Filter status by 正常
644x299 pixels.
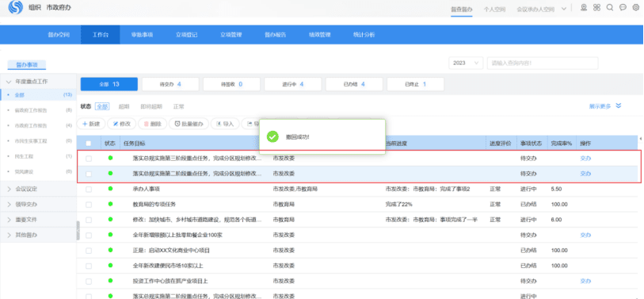pos(179,106)
